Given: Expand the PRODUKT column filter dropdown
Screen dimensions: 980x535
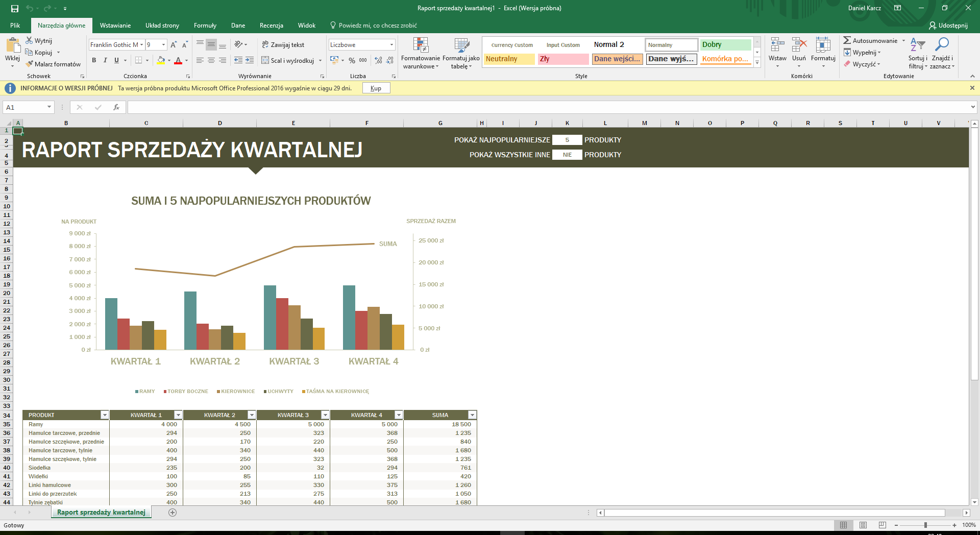Looking at the screenshot, I should click(x=105, y=415).
